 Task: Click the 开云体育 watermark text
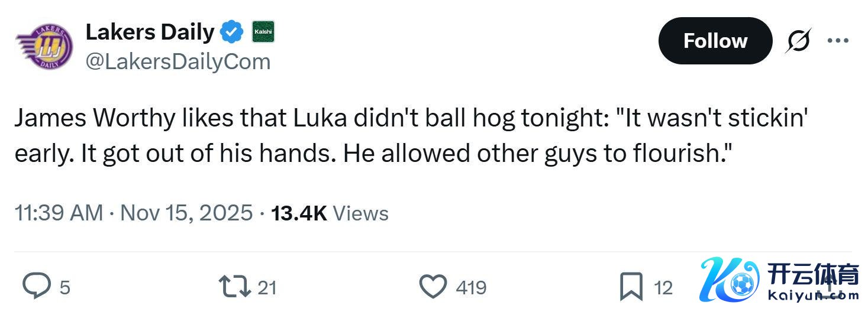click(812, 275)
